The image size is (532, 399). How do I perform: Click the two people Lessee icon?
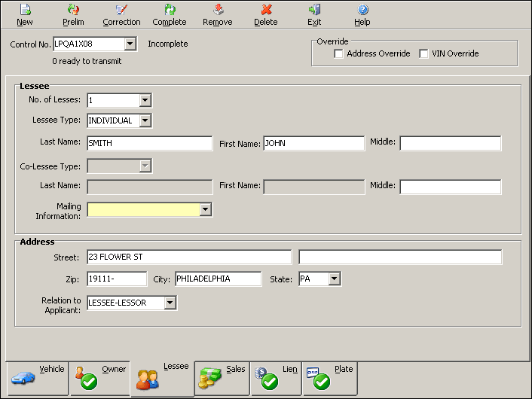coord(148,379)
